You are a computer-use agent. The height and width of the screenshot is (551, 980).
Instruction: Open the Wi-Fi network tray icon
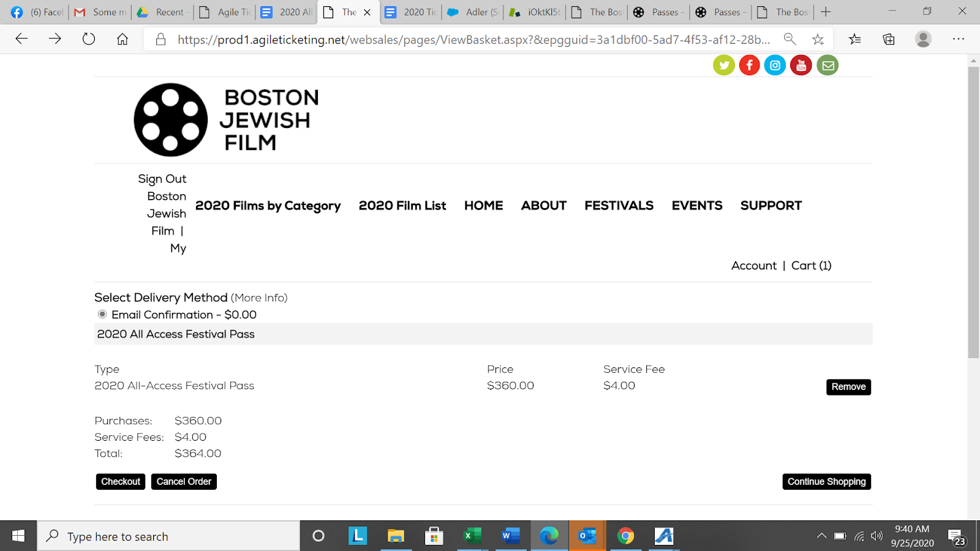point(859,536)
